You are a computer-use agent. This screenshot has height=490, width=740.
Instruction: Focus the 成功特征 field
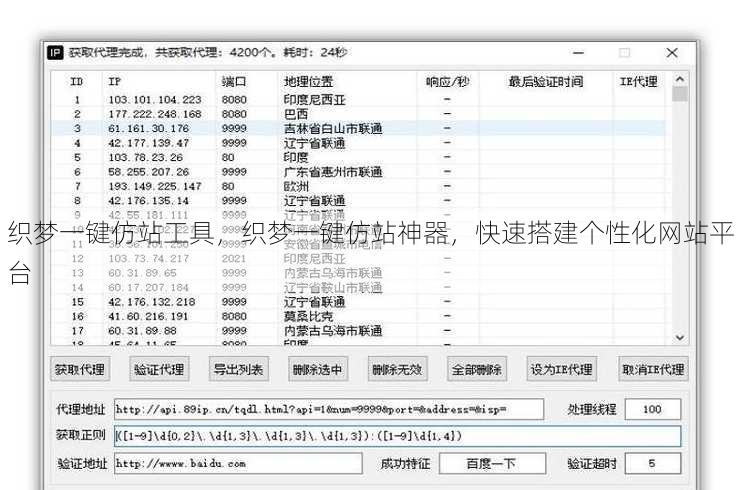click(492, 464)
